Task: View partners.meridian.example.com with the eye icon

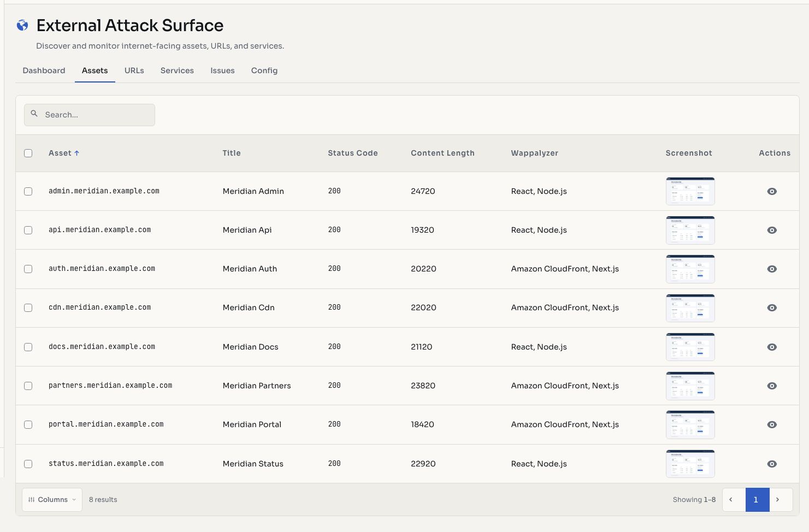Action: click(x=772, y=386)
